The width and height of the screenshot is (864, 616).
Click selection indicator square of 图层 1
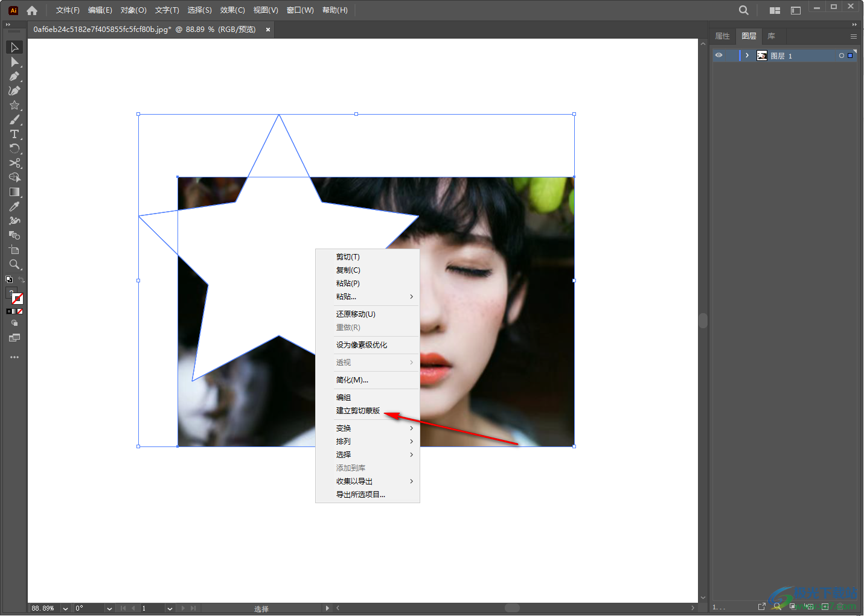click(851, 56)
